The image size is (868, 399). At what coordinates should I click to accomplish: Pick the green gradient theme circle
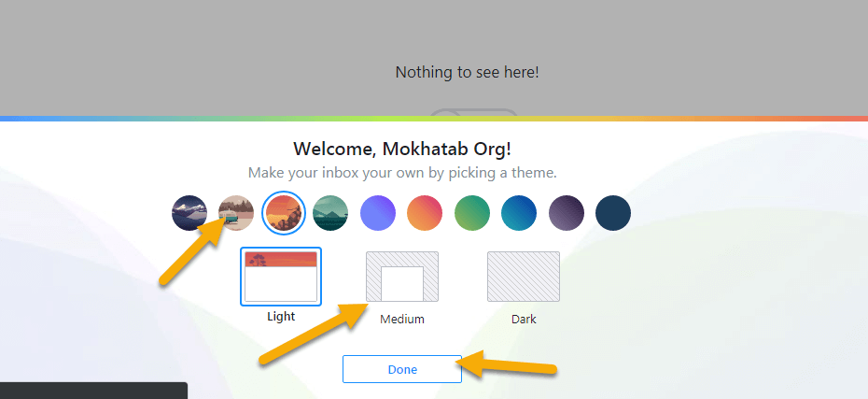472,213
